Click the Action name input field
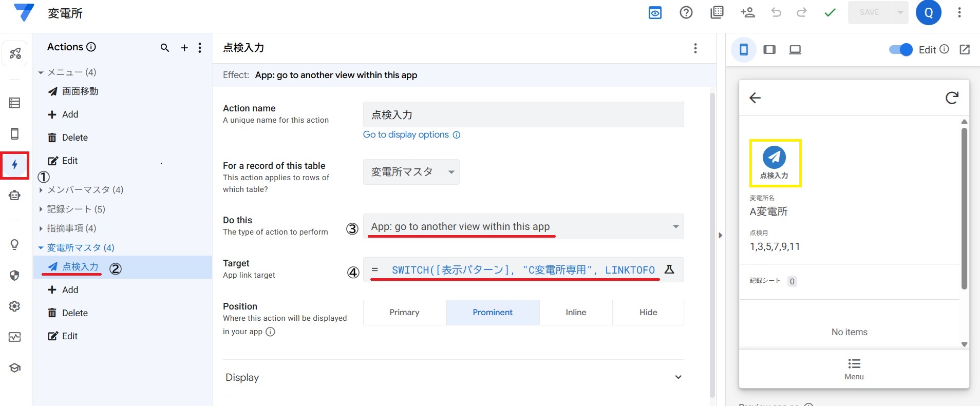Screen dimensions: 980x406 coord(523,114)
